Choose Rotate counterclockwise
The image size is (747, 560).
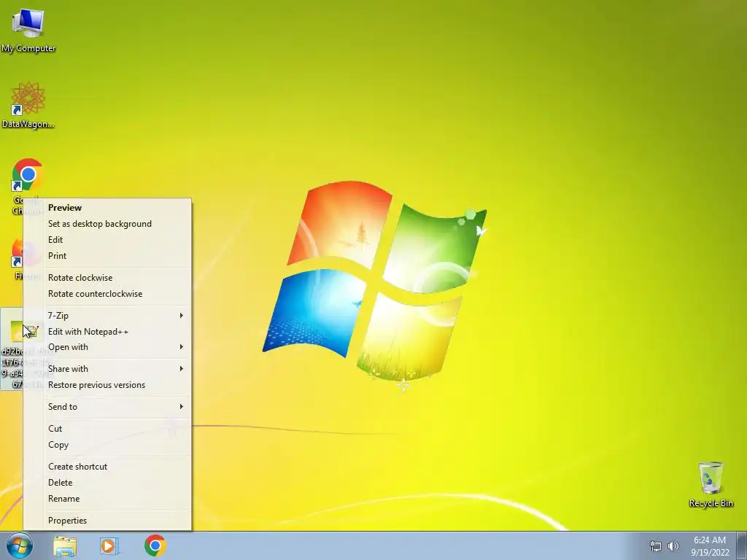[x=107, y=294]
